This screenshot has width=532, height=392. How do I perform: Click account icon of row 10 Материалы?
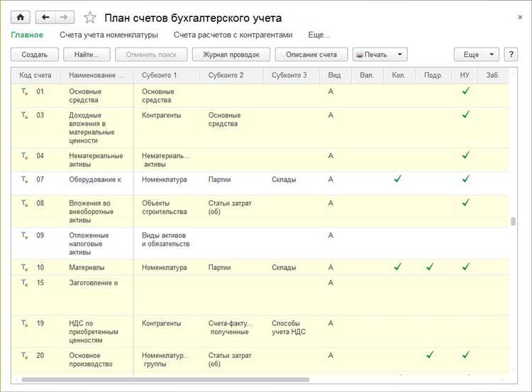coord(25,267)
